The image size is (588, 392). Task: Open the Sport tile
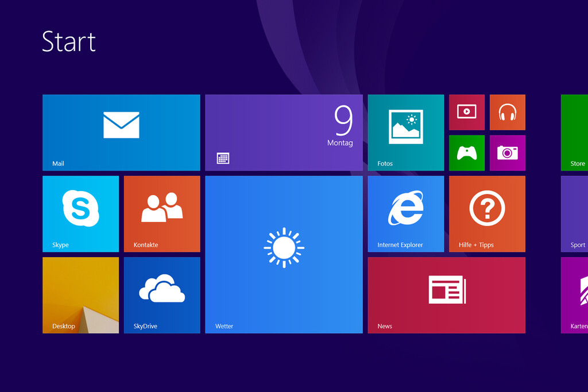point(574,214)
